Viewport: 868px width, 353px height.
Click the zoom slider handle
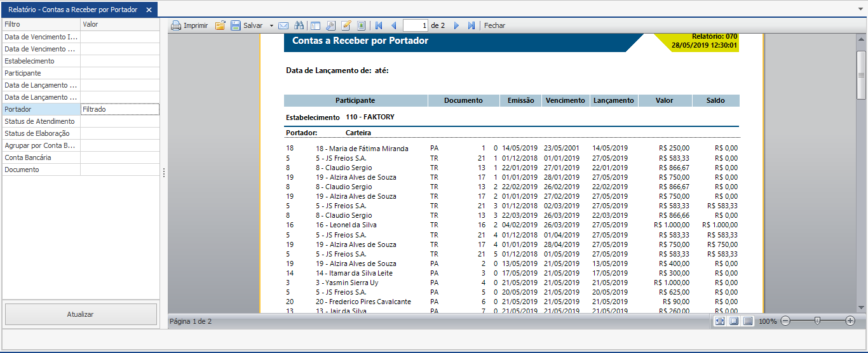coord(817,321)
